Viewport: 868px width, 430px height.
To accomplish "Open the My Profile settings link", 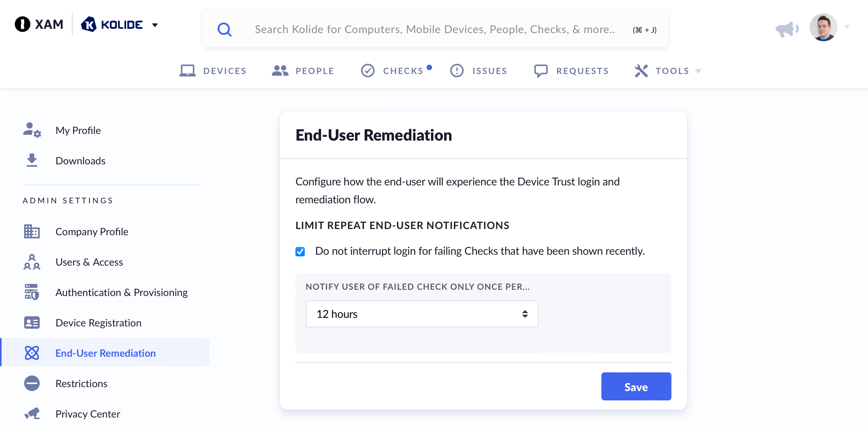I will click(78, 130).
